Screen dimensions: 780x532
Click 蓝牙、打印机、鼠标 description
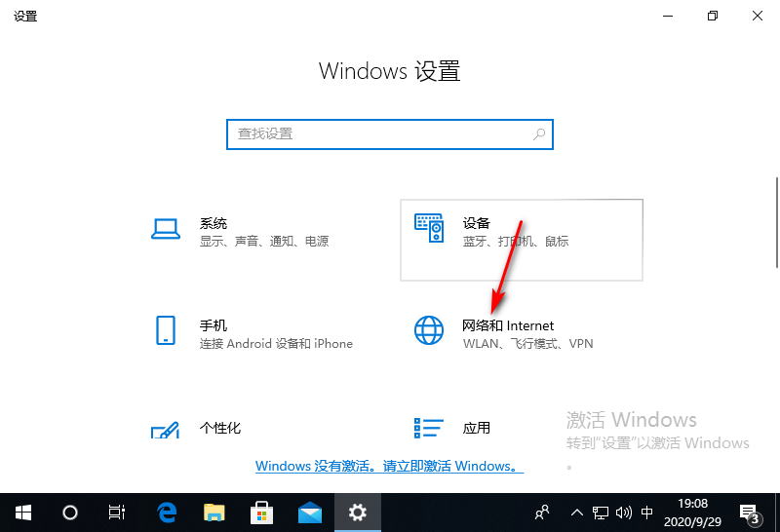click(516, 242)
